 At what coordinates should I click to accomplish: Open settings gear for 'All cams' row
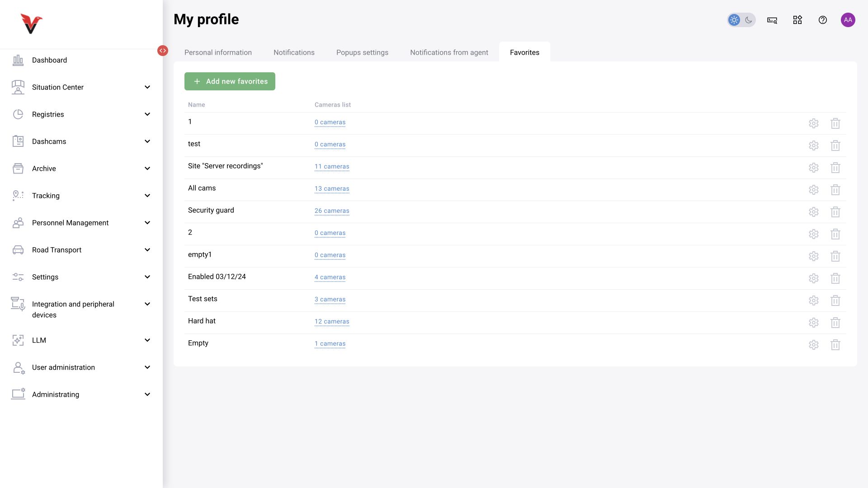pyautogui.click(x=814, y=190)
